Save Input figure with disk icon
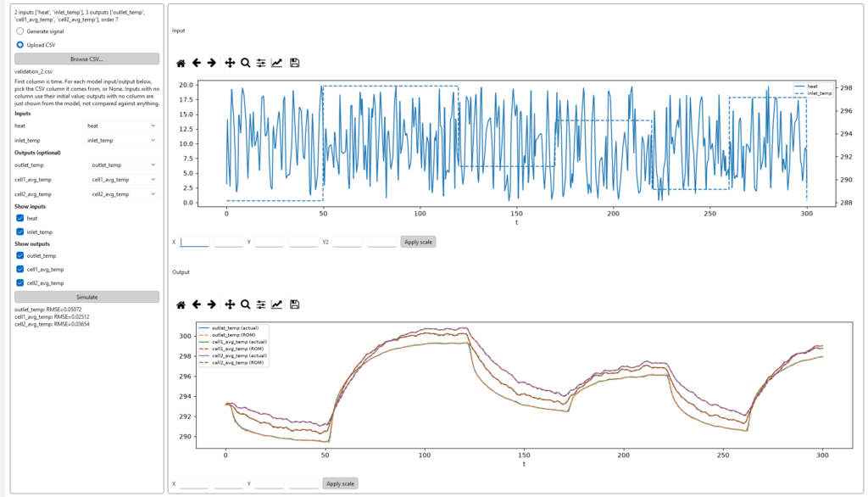The height and width of the screenshot is (497, 868). [294, 63]
